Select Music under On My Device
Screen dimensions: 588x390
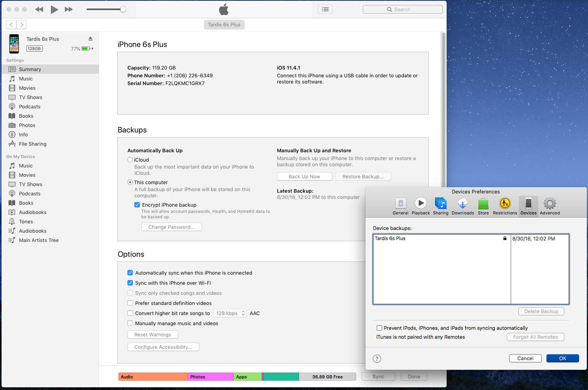point(49,165)
